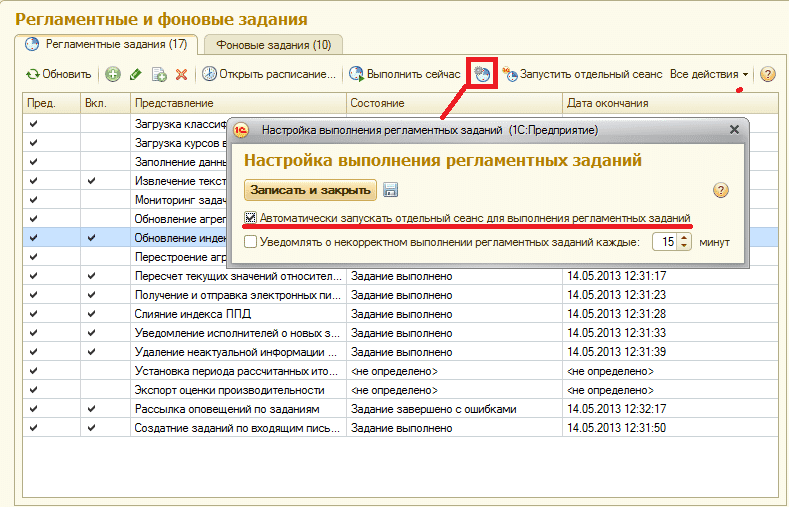Copy job using the duplicate document icon

159,74
